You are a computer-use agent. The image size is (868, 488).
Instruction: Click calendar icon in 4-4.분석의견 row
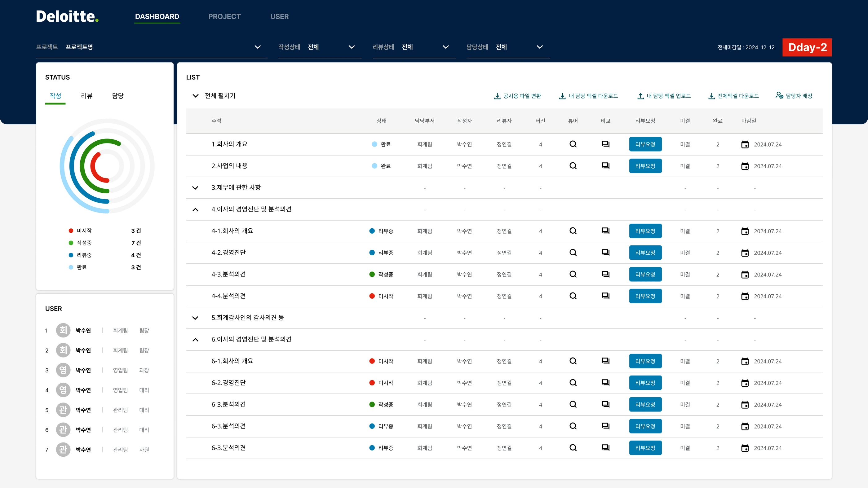[745, 296]
